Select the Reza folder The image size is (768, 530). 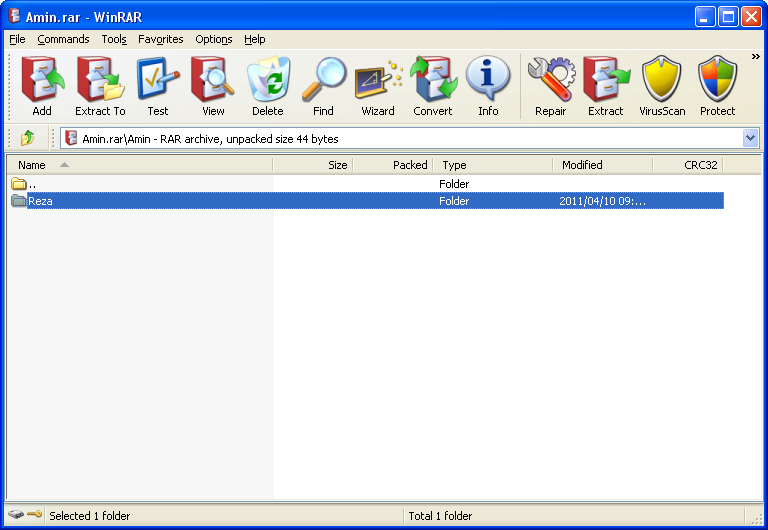[41, 201]
